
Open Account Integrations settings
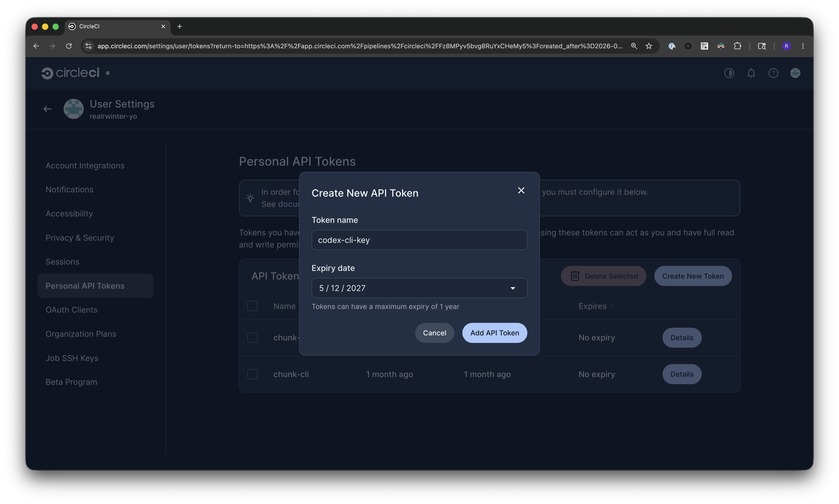click(85, 165)
